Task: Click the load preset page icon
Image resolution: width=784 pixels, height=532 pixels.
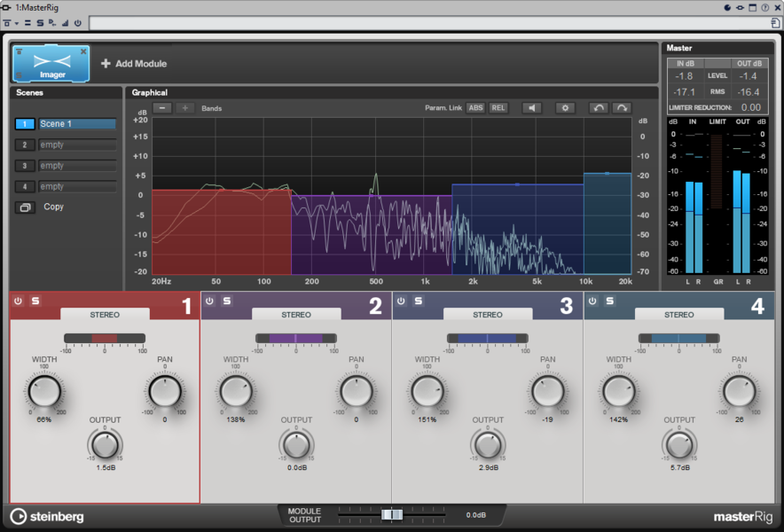Action: click(x=775, y=23)
